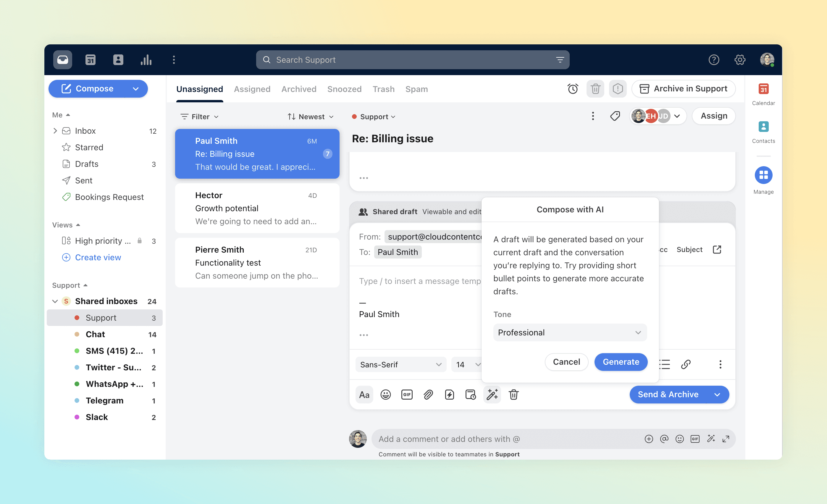Insert an emoji in the draft

pos(386,395)
